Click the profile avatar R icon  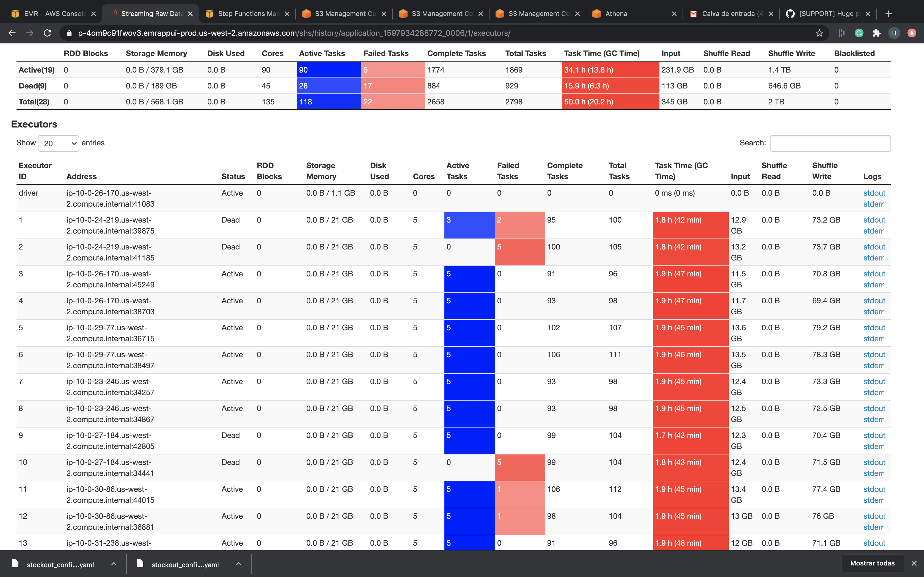(x=894, y=33)
